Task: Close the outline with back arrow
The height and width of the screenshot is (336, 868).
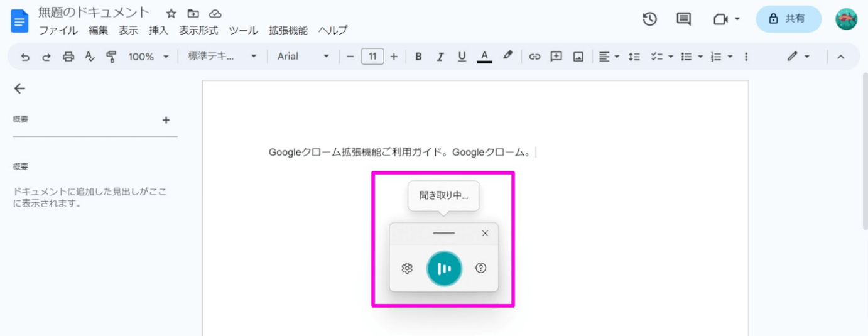Action: coord(19,89)
